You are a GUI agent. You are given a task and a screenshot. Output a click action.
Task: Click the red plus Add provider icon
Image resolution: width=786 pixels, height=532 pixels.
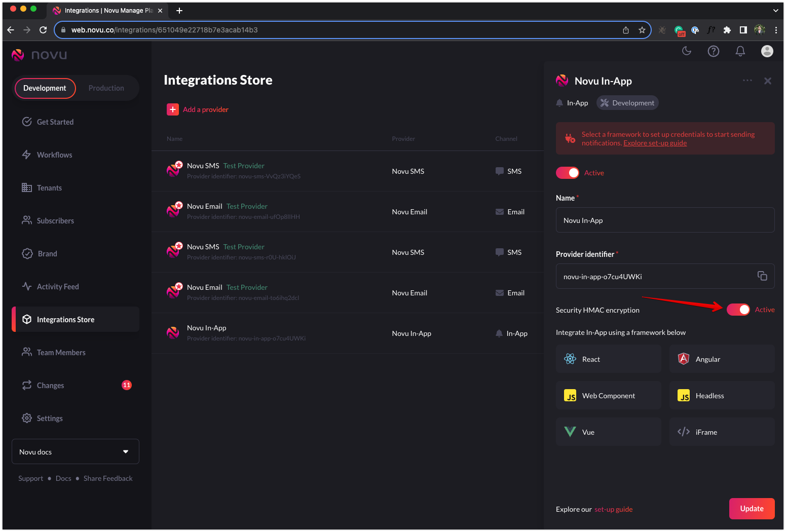173,109
